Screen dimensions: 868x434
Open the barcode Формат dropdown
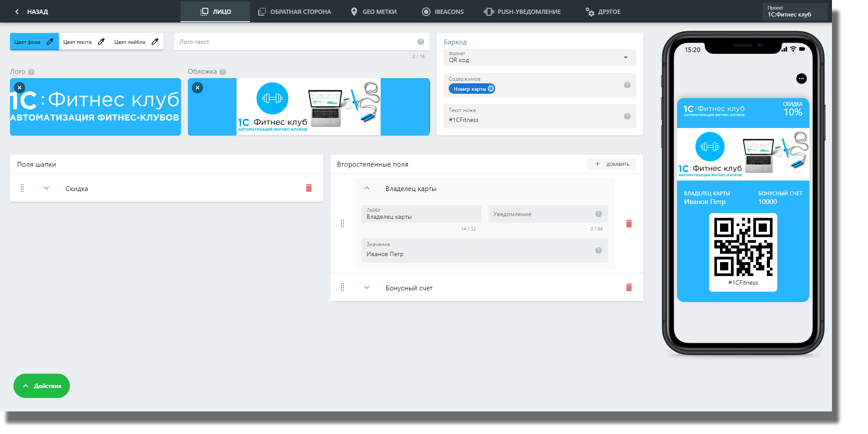pyautogui.click(x=539, y=57)
